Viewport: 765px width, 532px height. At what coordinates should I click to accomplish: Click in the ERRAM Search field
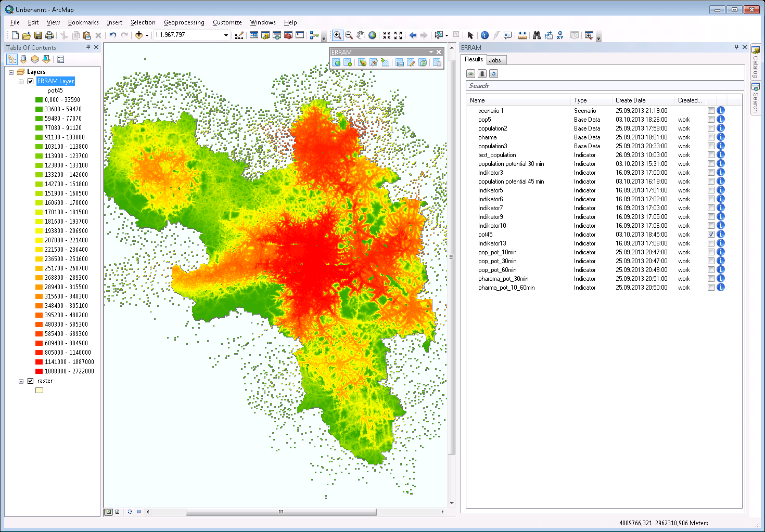[605, 86]
